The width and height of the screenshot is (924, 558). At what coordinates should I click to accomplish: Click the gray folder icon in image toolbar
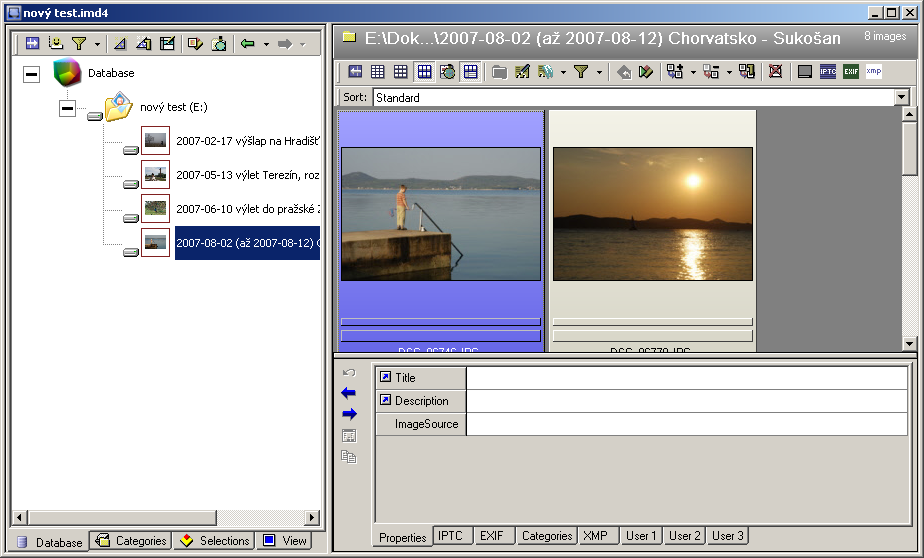click(499, 72)
